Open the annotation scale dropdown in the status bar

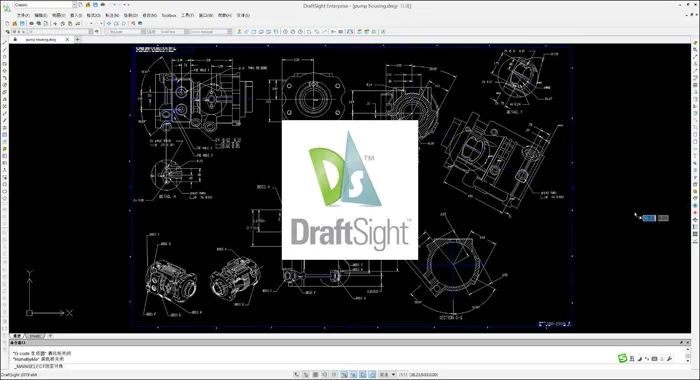[387, 375]
